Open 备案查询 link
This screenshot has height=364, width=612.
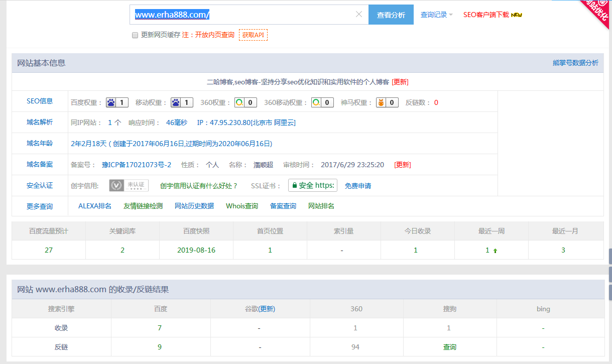(283, 206)
